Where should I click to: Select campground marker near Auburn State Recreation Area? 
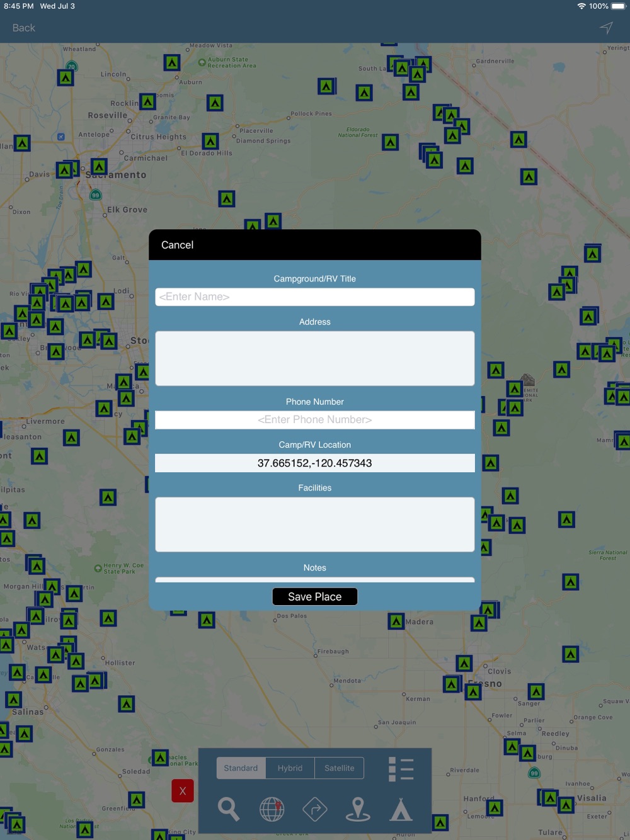click(172, 62)
